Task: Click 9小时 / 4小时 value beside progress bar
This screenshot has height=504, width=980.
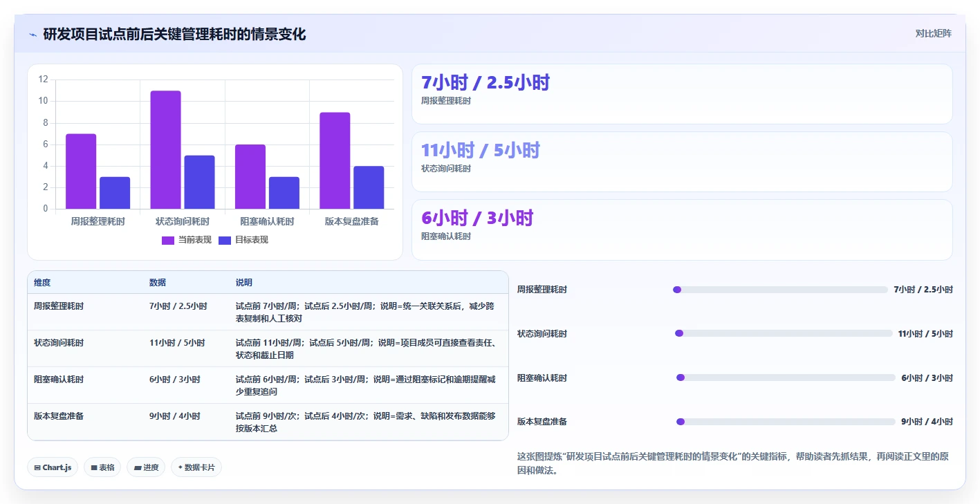Action: [x=927, y=422]
